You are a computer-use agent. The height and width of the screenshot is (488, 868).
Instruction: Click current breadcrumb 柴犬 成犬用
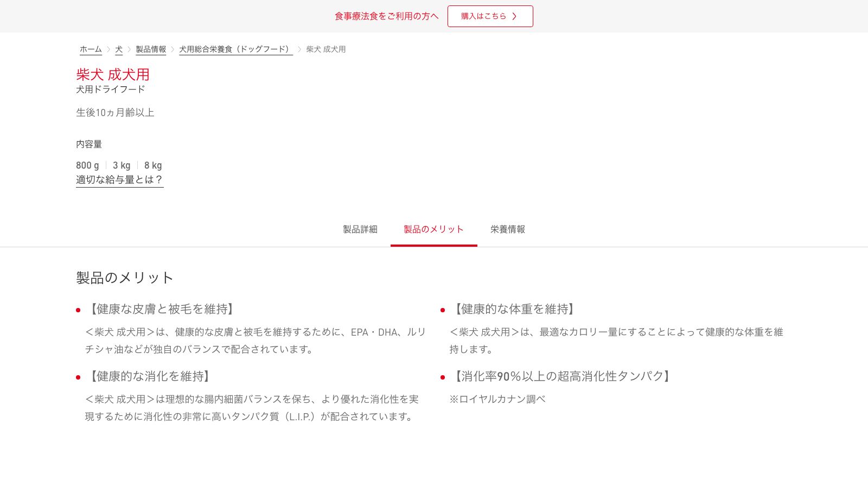click(326, 49)
